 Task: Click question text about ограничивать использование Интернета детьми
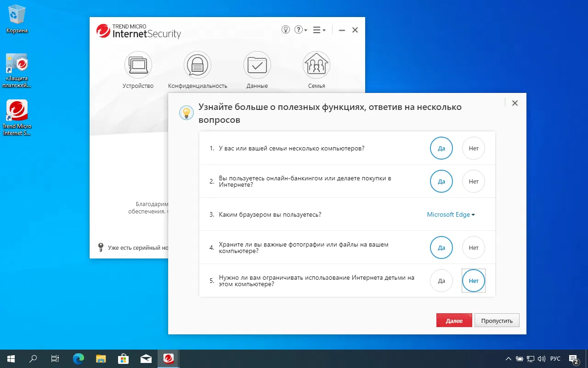pyautogui.click(x=317, y=281)
